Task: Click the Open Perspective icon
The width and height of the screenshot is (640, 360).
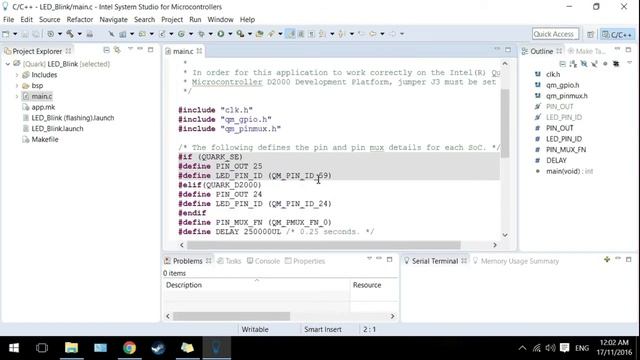Action: (x=590, y=34)
